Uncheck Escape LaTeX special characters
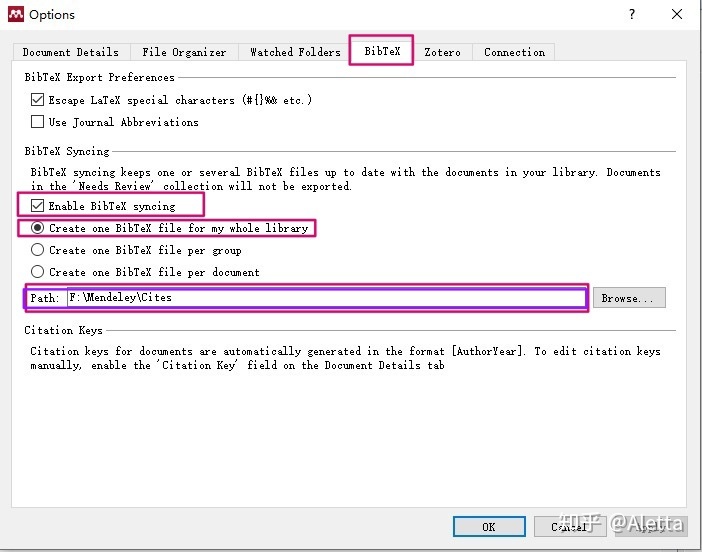The height and width of the screenshot is (552, 702). click(x=38, y=99)
